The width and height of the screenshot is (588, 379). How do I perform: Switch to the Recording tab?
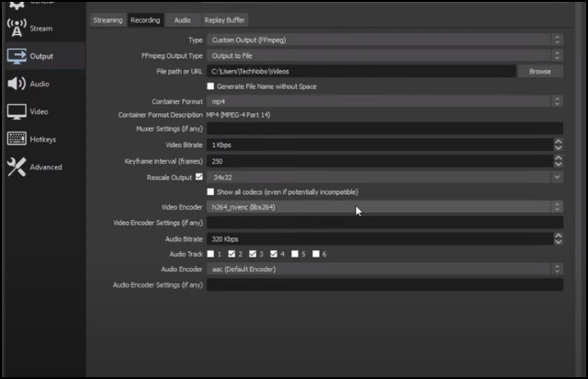145,20
